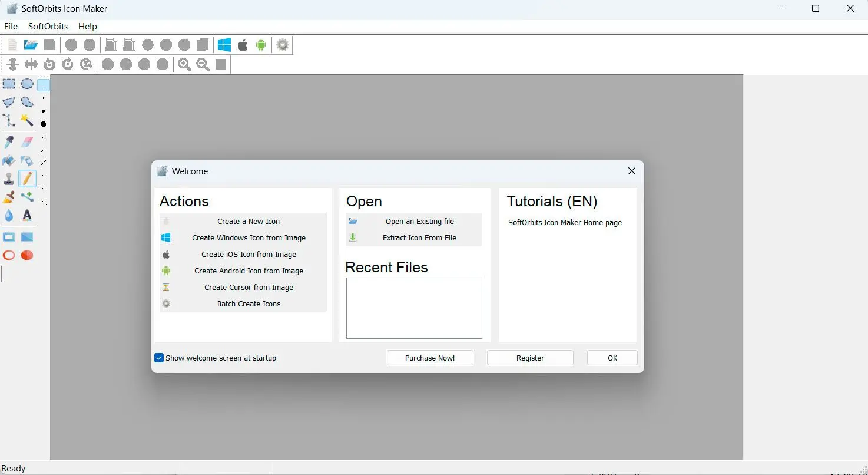Click the Windows logo toolbar icon

[224, 45]
